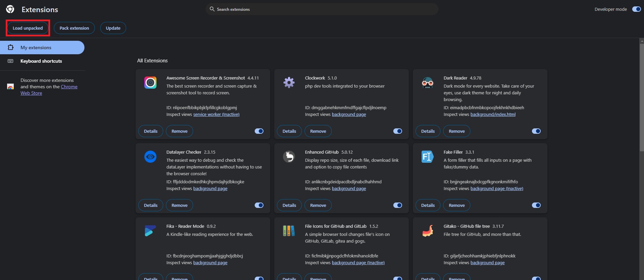Click the search magnifier icon
Screen dimensions: 644x280
tap(212, 9)
